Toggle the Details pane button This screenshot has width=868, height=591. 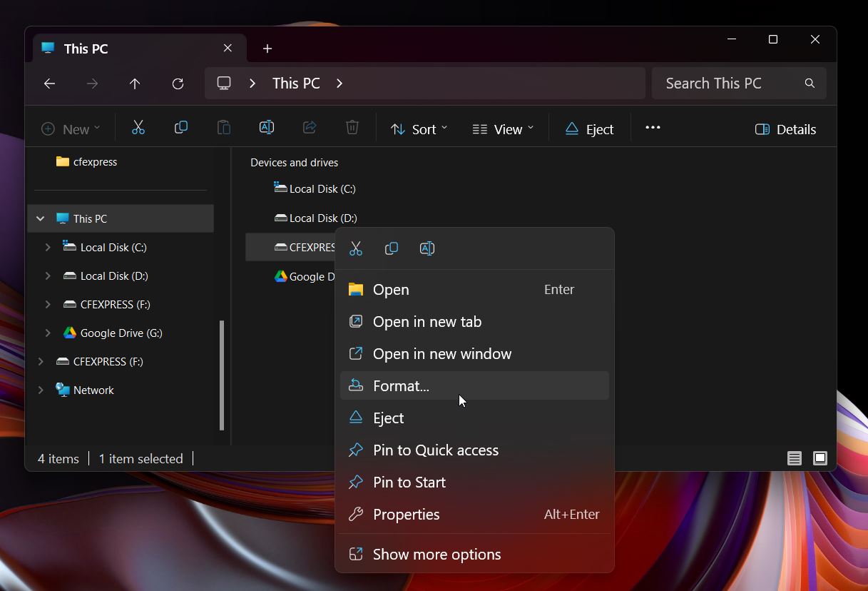(x=785, y=129)
